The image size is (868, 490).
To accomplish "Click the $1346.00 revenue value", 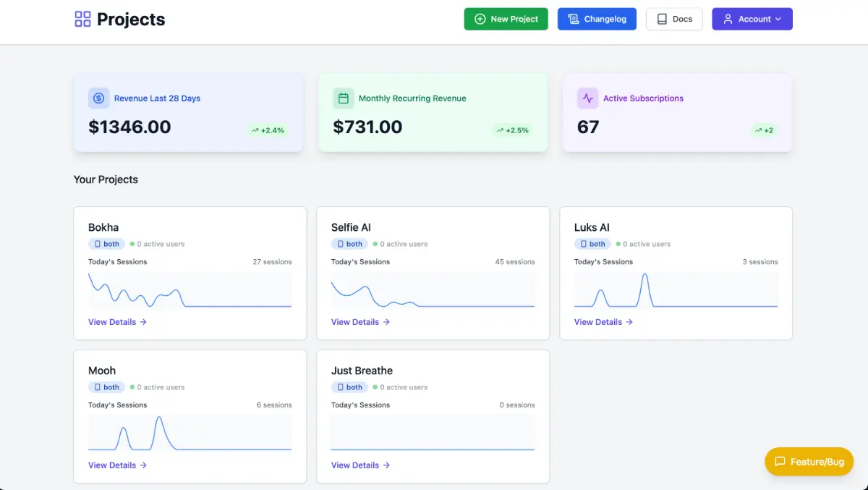I will (x=130, y=127).
